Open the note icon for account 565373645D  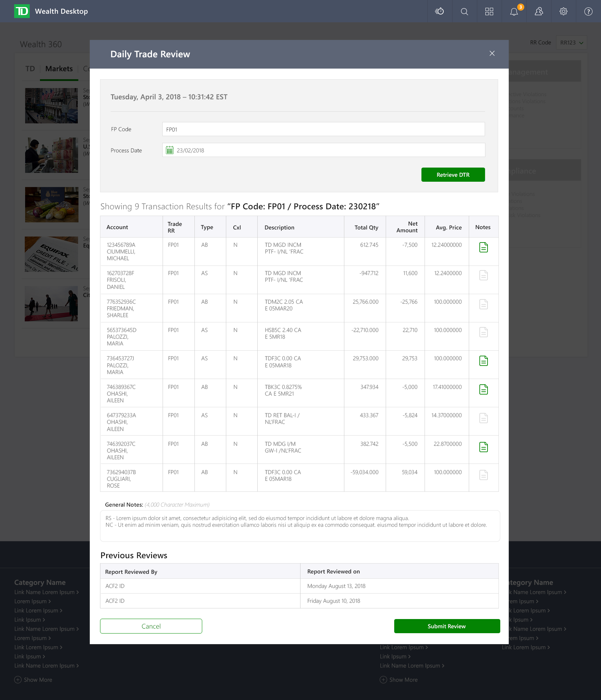[x=484, y=332]
